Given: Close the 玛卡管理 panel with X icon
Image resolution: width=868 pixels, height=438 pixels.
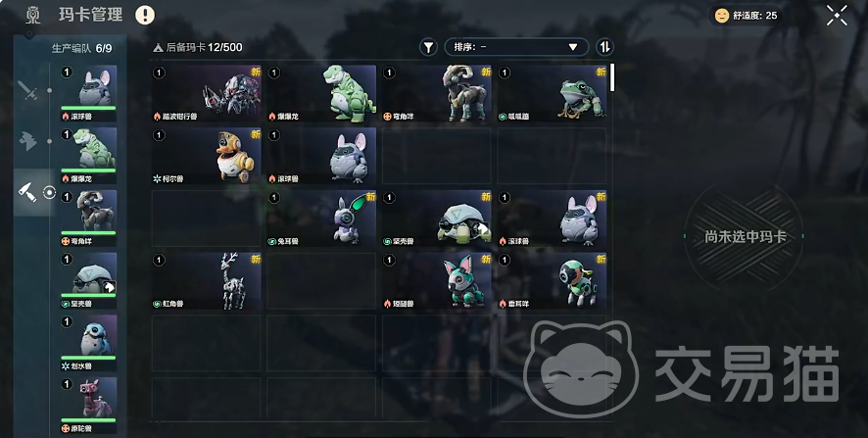Looking at the screenshot, I should 837,16.
